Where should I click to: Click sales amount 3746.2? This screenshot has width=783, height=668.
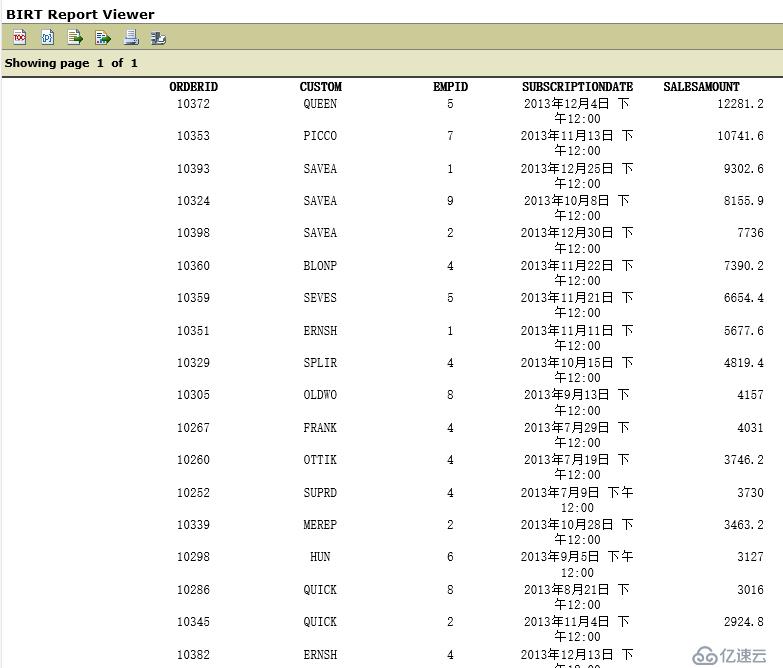click(x=744, y=460)
